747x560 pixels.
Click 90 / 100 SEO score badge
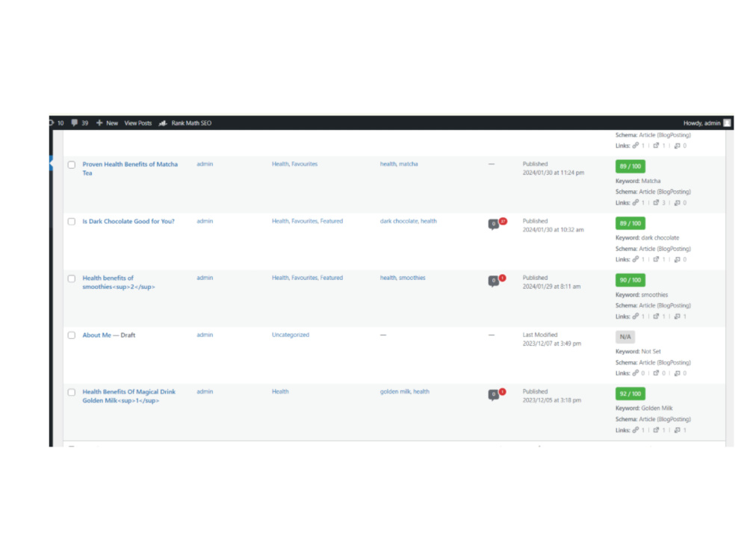630,280
